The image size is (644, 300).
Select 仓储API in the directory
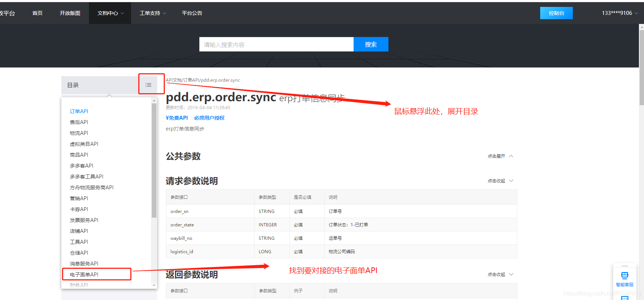coord(79,253)
